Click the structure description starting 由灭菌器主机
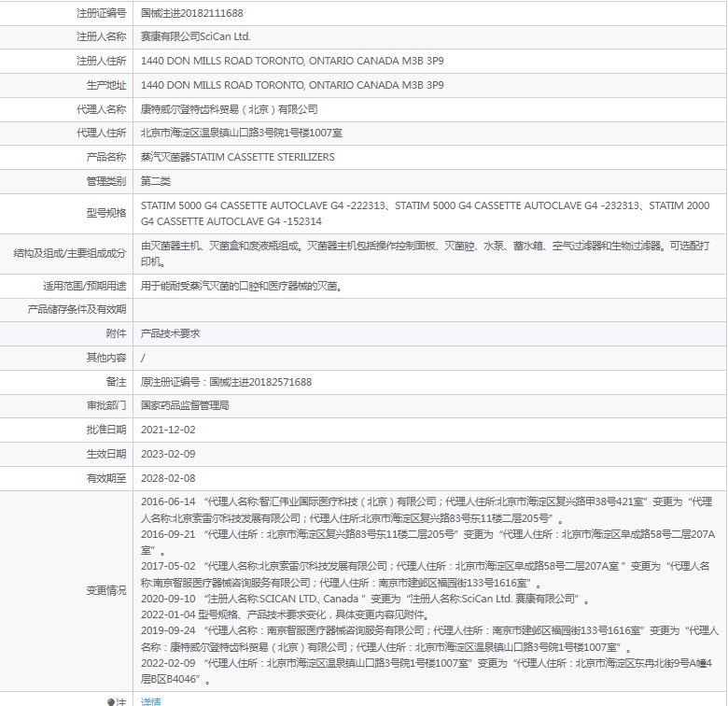728x706 pixels. 426,254
